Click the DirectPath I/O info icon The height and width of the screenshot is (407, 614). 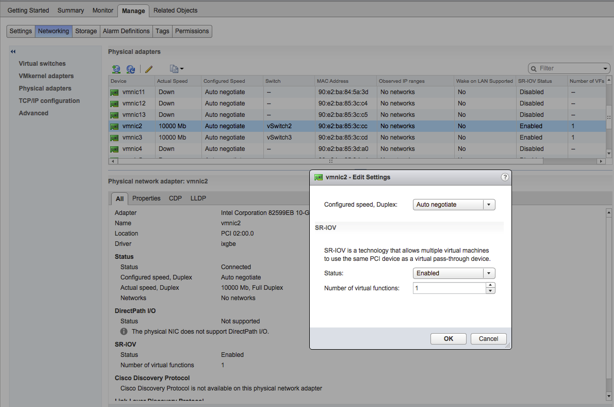(x=124, y=331)
